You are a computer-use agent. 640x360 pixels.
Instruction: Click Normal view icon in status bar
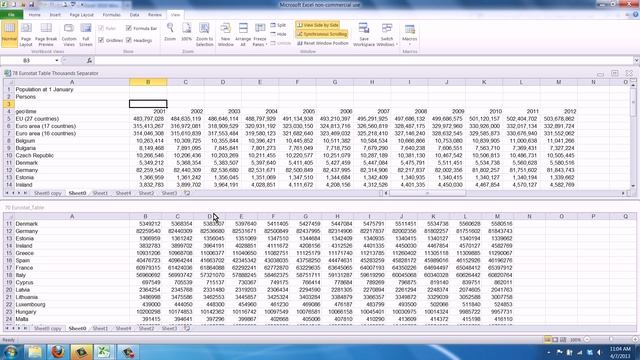[547, 340]
